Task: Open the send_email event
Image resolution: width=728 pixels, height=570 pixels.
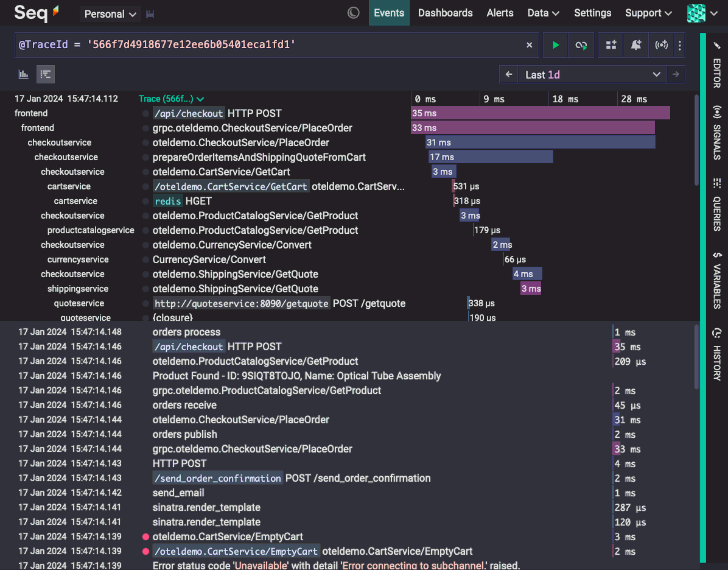Action: pos(178,493)
